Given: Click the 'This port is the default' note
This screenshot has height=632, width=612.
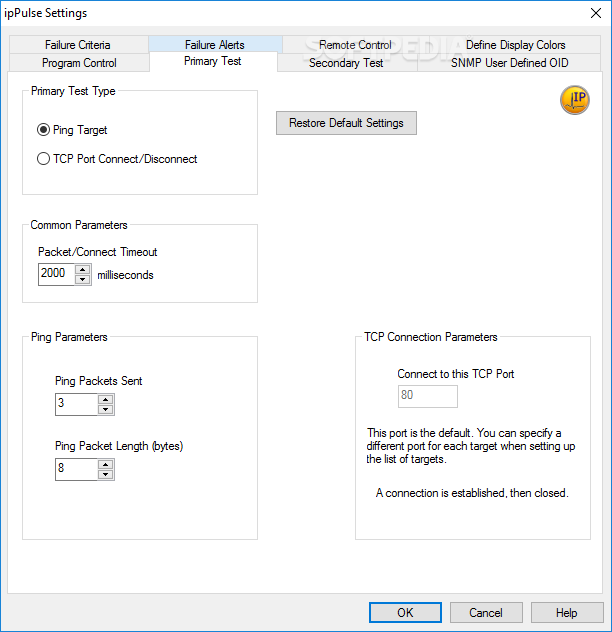Looking at the screenshot, I should coord(470,446).
